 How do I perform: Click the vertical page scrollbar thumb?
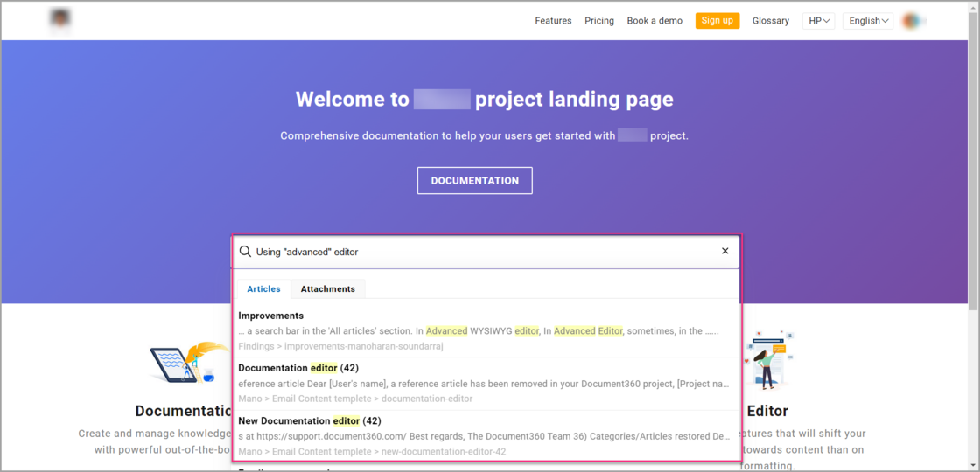[x=972, y=157]
